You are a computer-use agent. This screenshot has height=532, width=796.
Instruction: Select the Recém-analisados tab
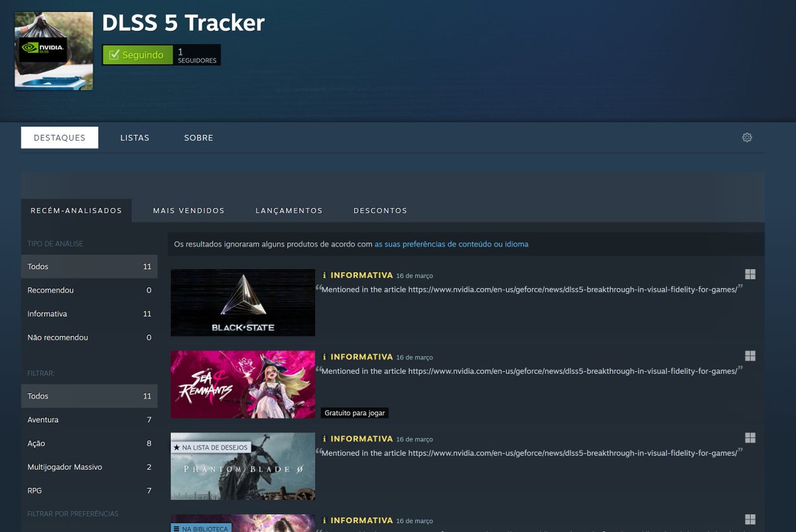coord(76,210)
